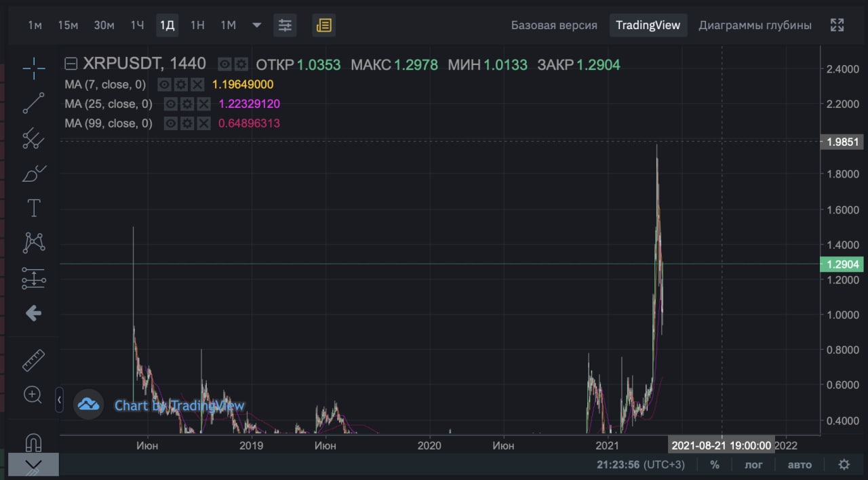Image resolution: width=868 pixels, height=480 pixels.
Task: Open the indicator settings sliders icon
Action: pyautogui.click(x=285, y=25)
